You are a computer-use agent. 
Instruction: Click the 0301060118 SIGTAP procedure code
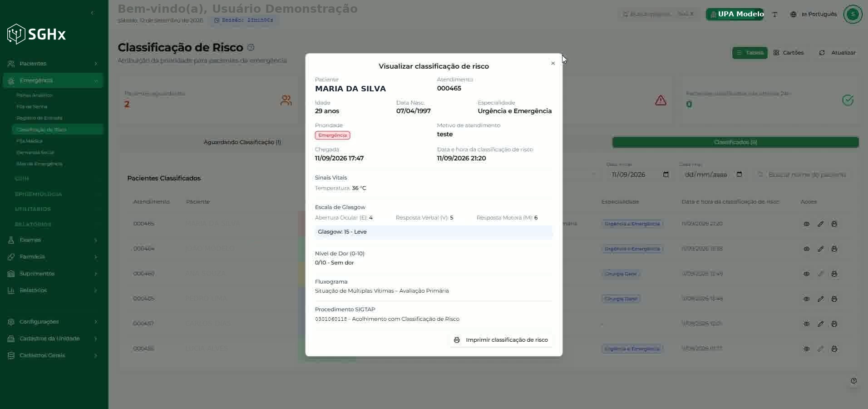click(x=331, y=319)
